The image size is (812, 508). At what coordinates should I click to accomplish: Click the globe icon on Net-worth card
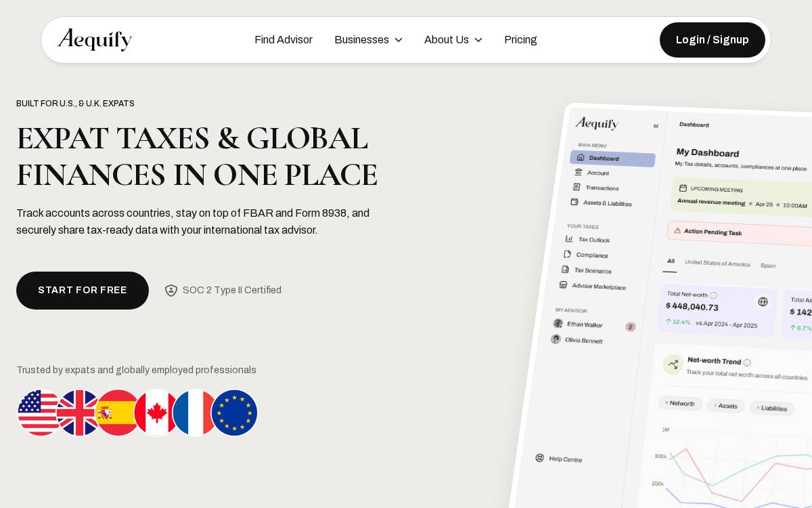[x=763, y=301]
